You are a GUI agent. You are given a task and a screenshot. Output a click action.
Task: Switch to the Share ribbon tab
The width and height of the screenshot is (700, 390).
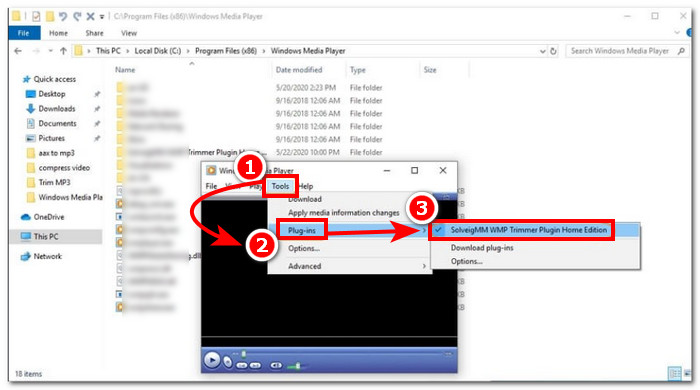click(94, 33)
